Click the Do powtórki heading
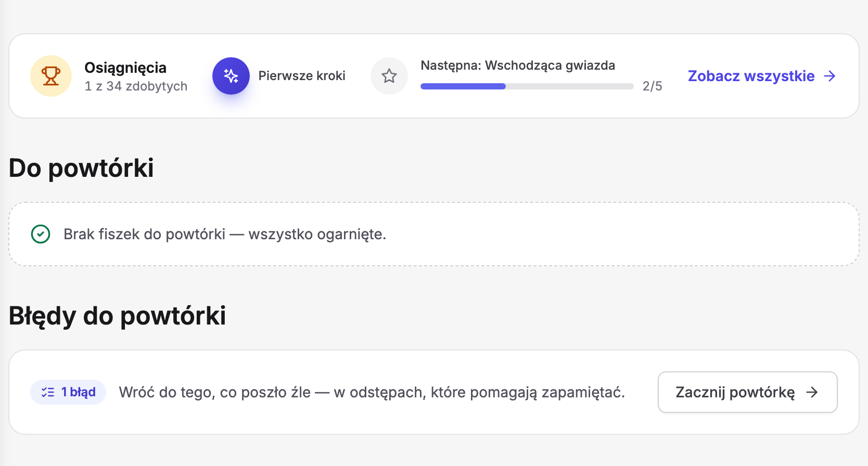This screenshot has height=466, width=868. (x=81, y=169)
